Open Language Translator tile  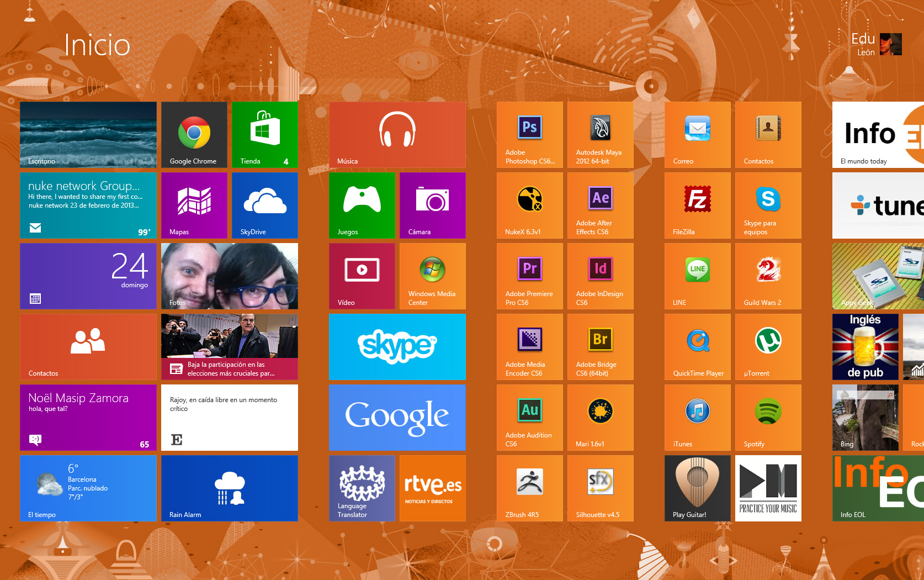pos(362,488)
